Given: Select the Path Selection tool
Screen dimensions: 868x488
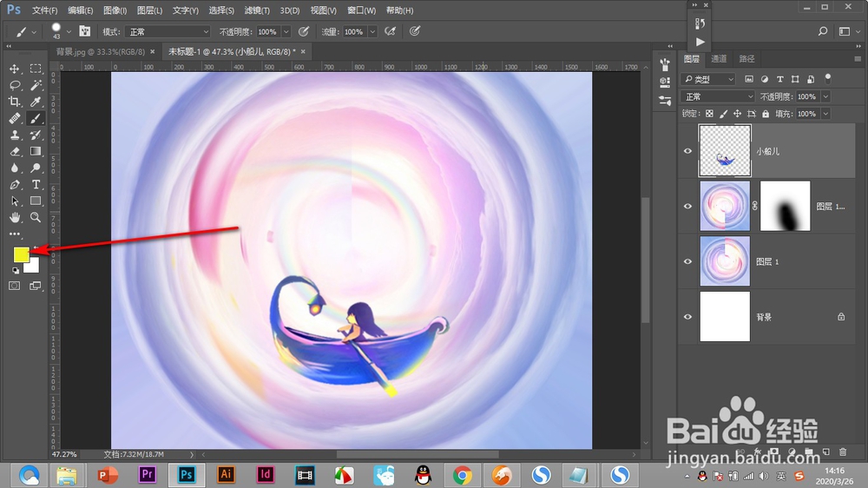Looking at the screenshot, I should pos(15,201).
